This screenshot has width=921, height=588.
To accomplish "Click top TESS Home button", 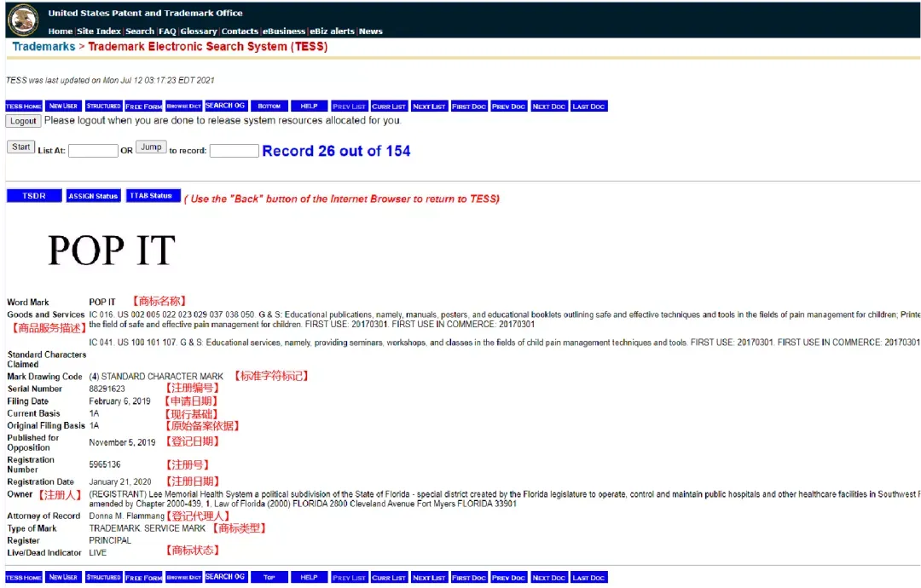I will coord(24,107).
